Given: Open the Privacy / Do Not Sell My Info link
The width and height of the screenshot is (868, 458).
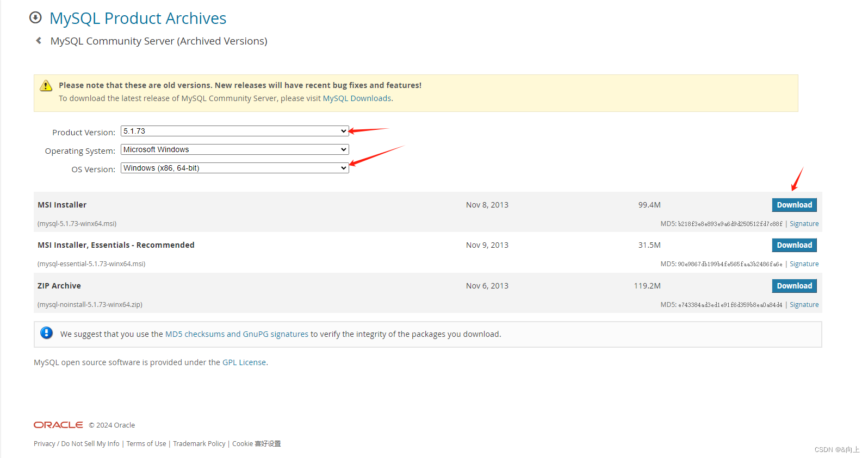Looking at the screenshot, I should pos(77,444).
